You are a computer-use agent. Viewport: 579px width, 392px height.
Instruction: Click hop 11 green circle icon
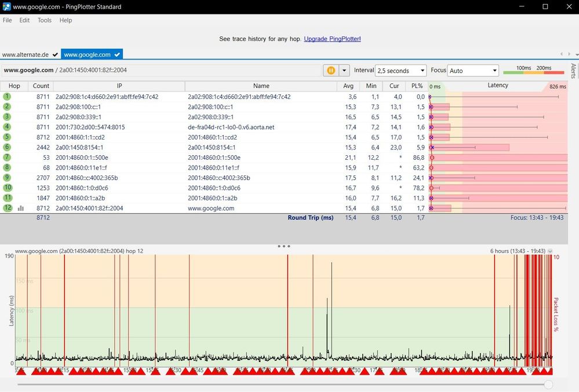(x=8, y=198)
